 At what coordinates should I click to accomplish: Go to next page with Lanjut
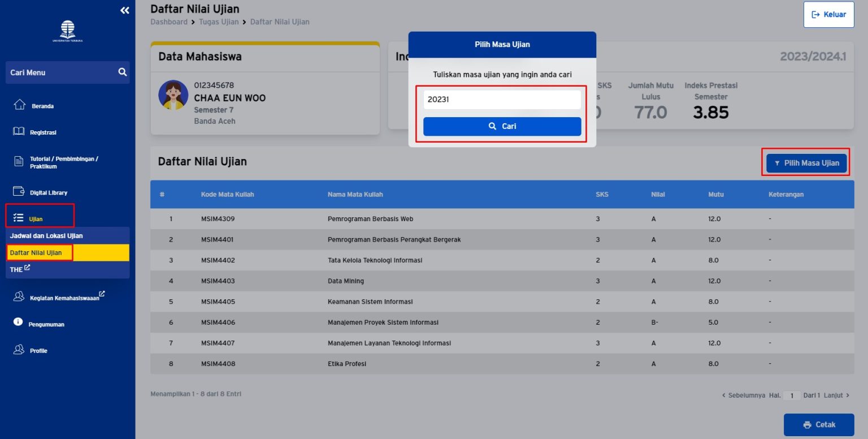click(x=836, y=395)
